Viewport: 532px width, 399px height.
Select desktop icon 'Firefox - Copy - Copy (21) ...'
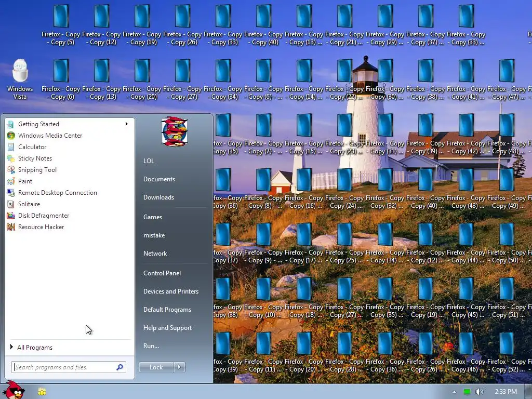[x=344, y=25]
